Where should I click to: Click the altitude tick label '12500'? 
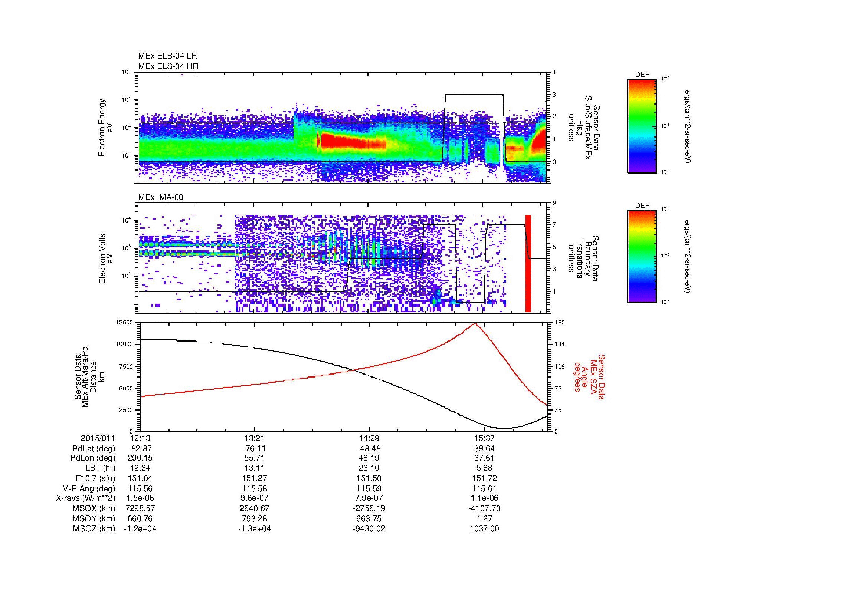(x=125, y=322)
